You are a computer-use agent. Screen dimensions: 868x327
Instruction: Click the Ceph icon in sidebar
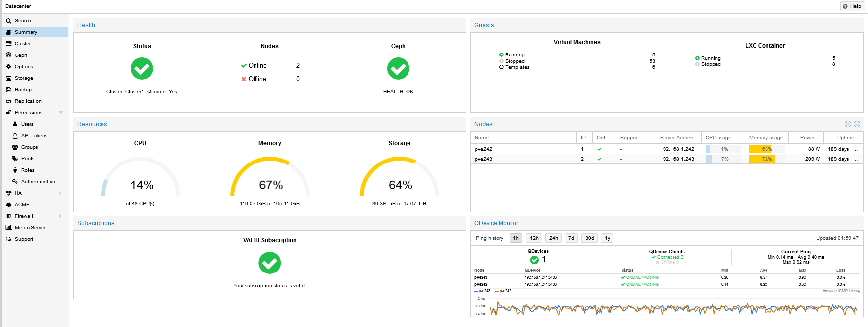pos(8,55)
